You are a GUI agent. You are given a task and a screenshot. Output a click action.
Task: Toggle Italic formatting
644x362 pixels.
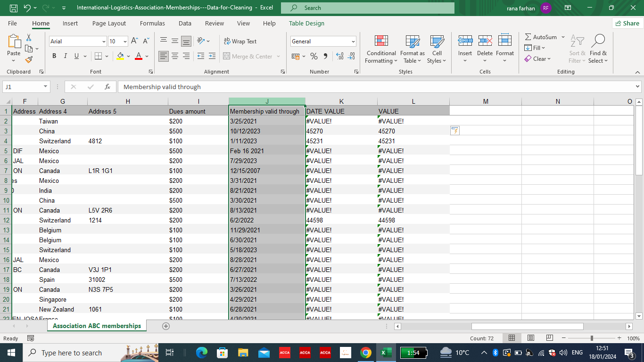pyautogui.click(x=65, y=56)
